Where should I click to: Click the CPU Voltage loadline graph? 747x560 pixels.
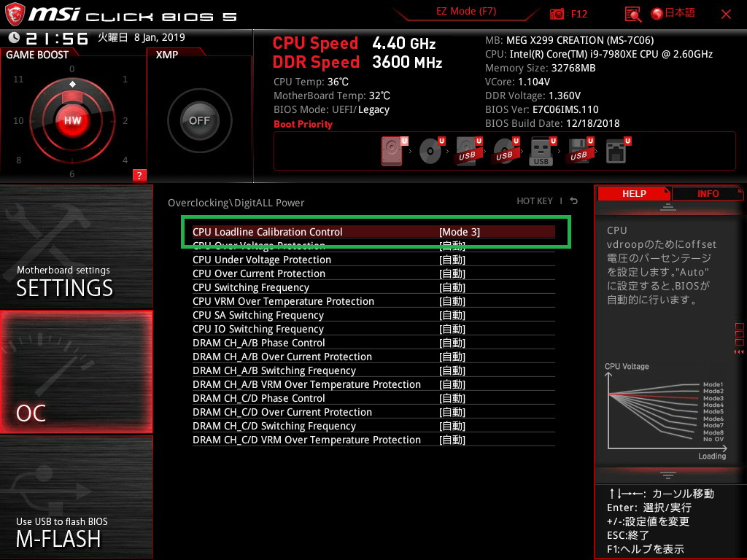666,412
